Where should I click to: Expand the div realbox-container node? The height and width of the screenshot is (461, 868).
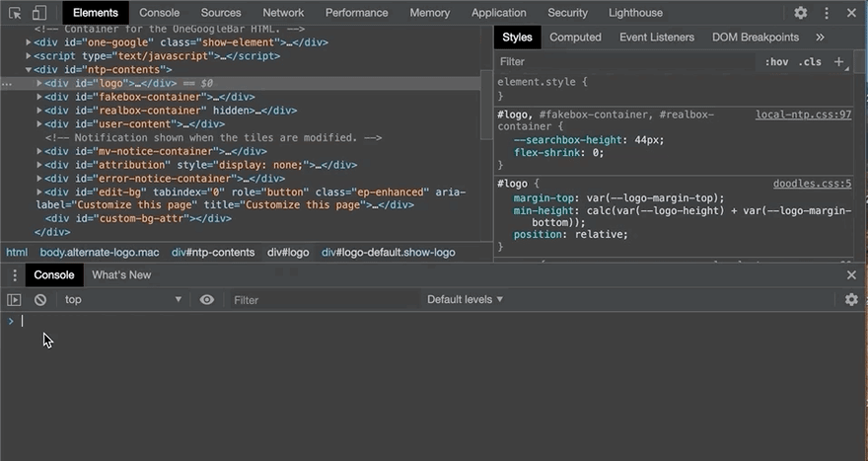(39, 111)
